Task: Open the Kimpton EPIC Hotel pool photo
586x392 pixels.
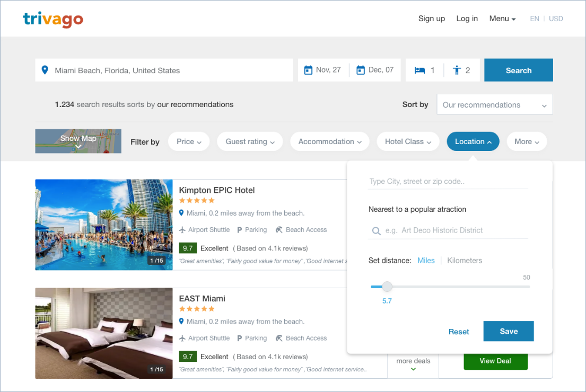Action: click(104, 225)
